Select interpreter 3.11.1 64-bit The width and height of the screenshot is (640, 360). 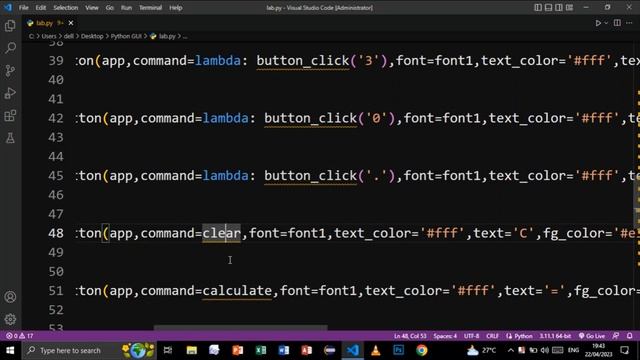[555, 336]
